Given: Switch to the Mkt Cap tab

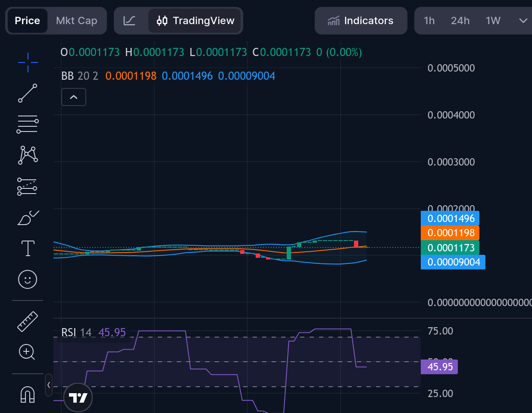Looking at the screenshot, I should click(77, 21).
